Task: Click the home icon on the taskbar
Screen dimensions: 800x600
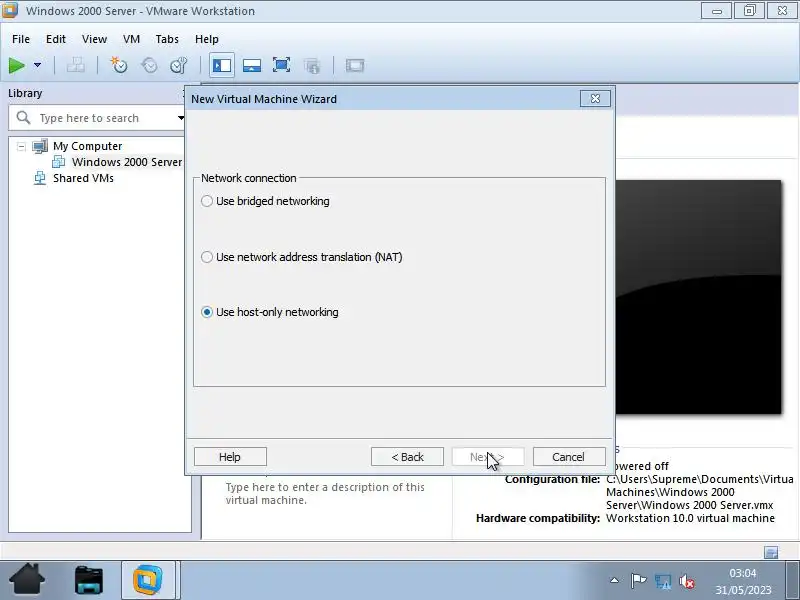Action: (27, 580)
